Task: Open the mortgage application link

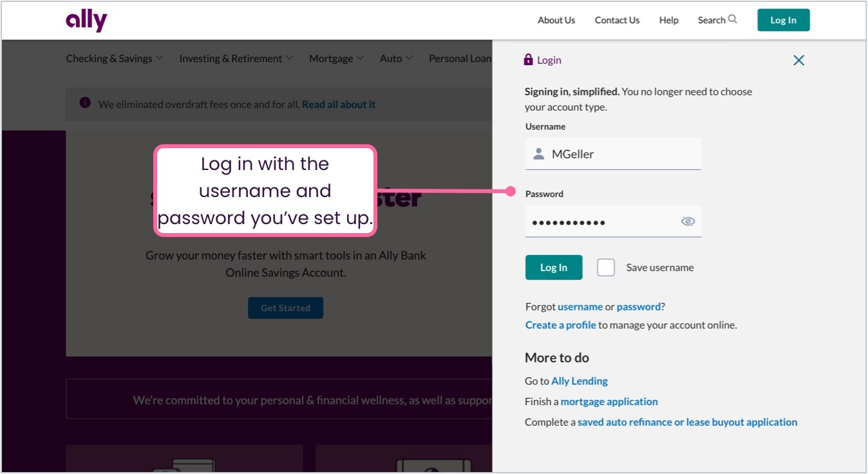Action: pyautogui.click(x=609, y=402)
